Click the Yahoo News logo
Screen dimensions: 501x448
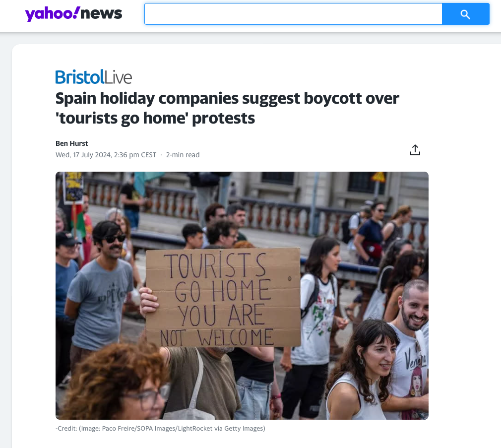(73, 14)
